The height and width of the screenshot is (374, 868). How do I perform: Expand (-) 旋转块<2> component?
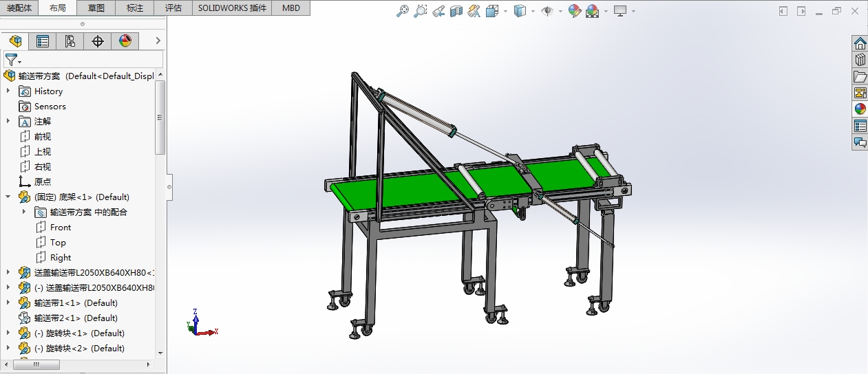(8, 348)
